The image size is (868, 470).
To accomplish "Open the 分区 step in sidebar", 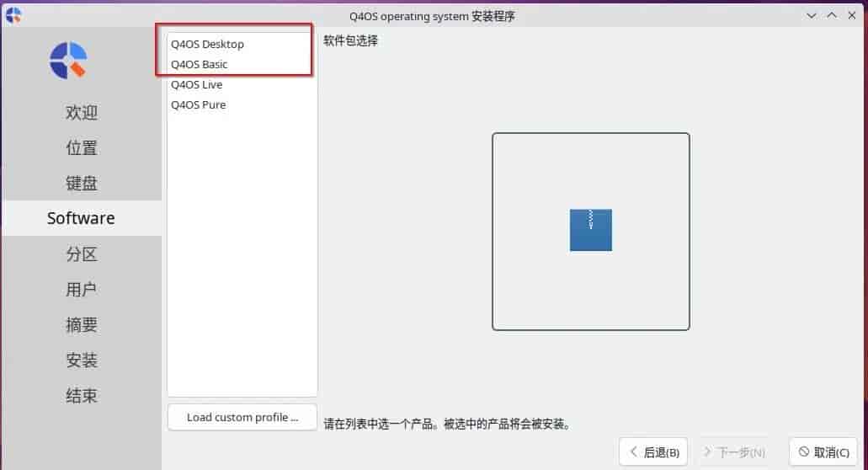I will tap(82, 254).
